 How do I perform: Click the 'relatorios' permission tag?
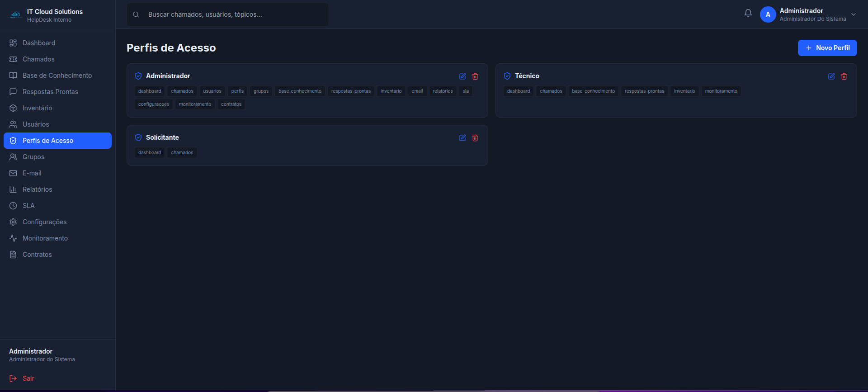tap(443, 91)
